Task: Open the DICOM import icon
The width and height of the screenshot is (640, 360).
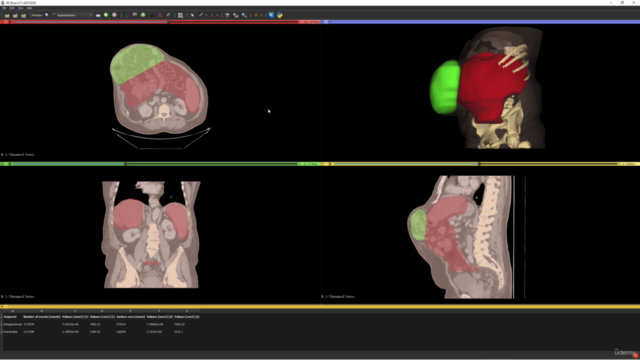Action: (15, 15)
